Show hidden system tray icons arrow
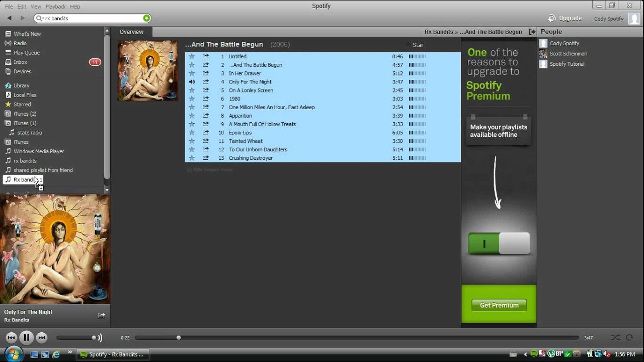The height and width of the screenshot is (362, 644). tap(526, 354)
